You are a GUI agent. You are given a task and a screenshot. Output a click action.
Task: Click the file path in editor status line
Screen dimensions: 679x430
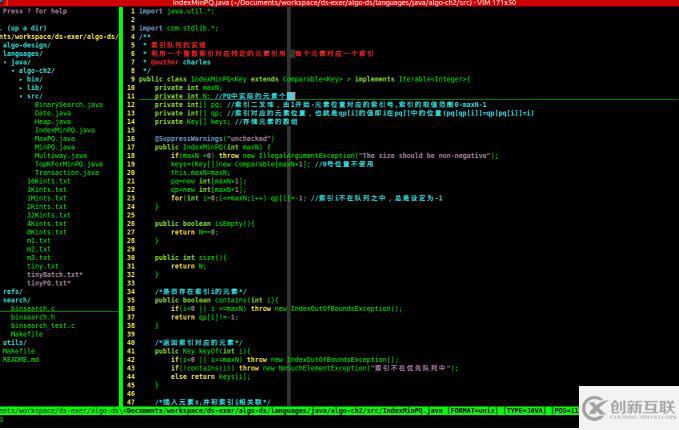283,411
